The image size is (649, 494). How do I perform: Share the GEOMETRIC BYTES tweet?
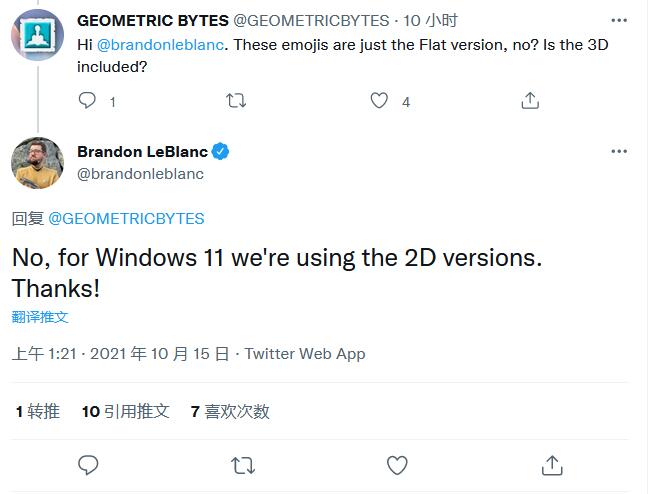click(530, 100)
